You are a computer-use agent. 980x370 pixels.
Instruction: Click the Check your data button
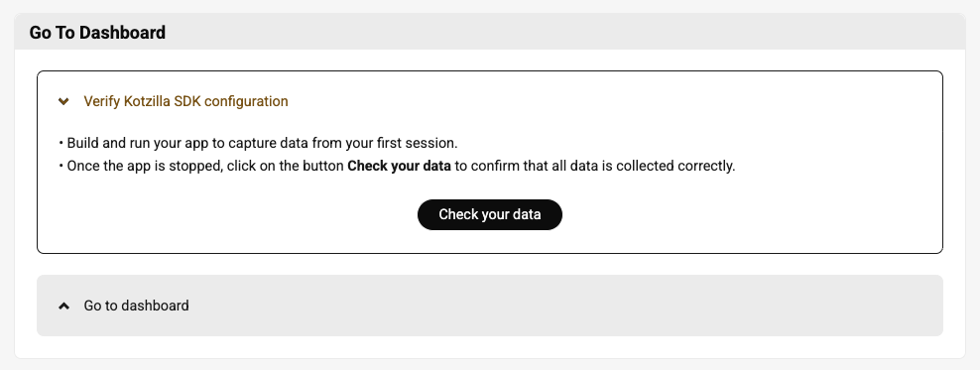(489, 214)
